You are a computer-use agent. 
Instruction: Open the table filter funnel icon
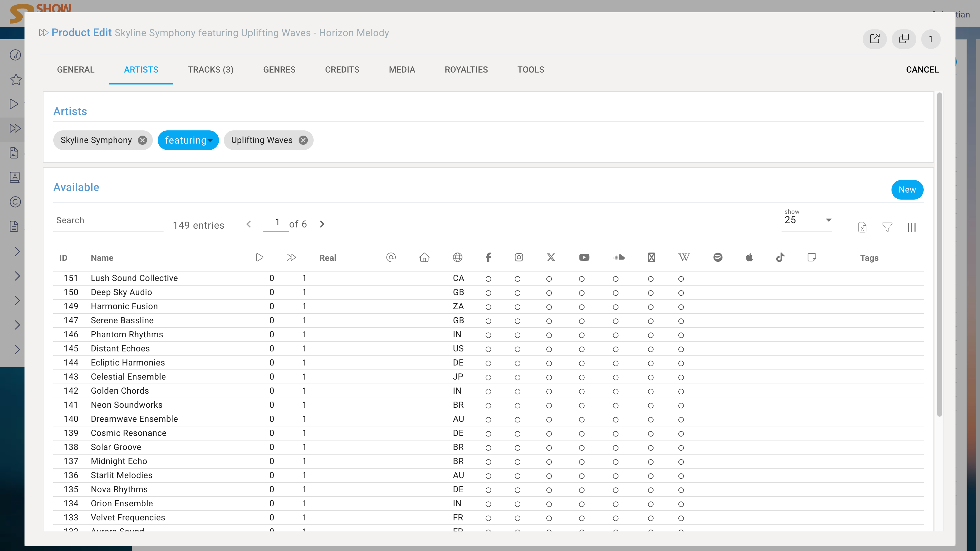click(x=887, y=227)
